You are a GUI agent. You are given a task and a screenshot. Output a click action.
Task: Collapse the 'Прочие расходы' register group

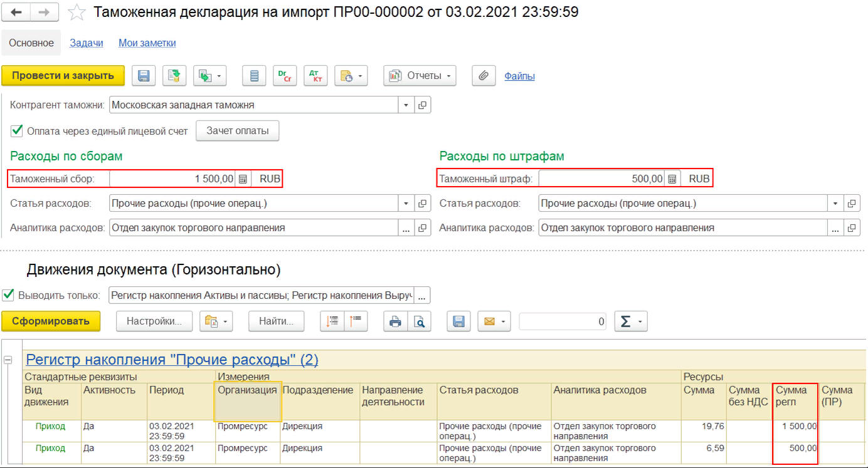[x=9, y=360]
